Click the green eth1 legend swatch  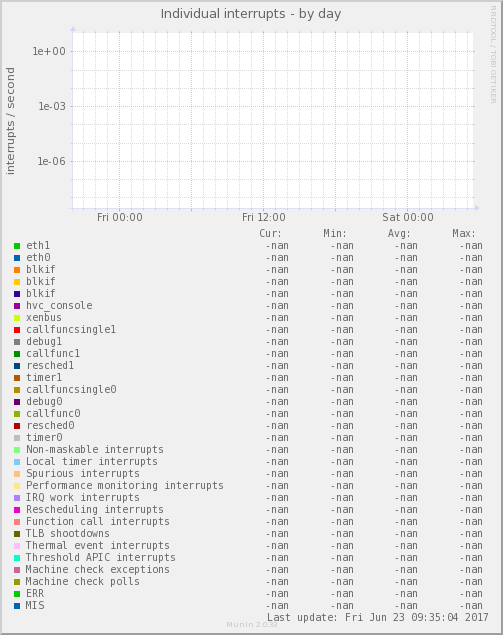[17, 246]
